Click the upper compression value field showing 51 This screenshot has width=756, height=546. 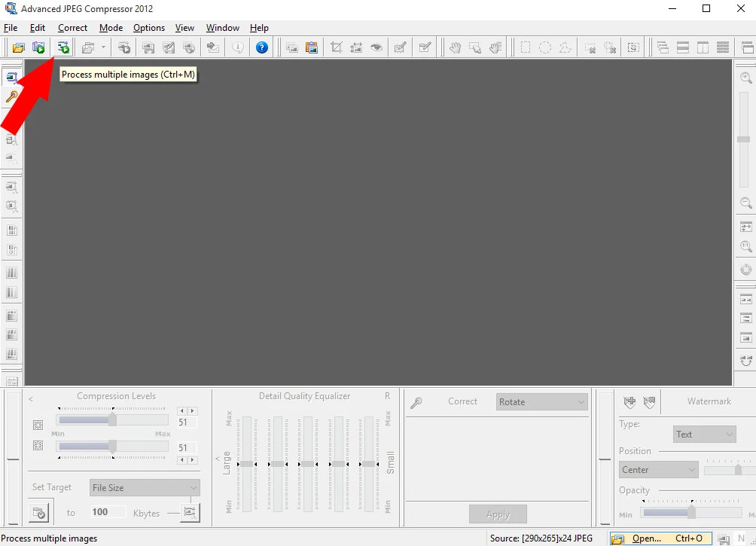(x=187, y=422)
